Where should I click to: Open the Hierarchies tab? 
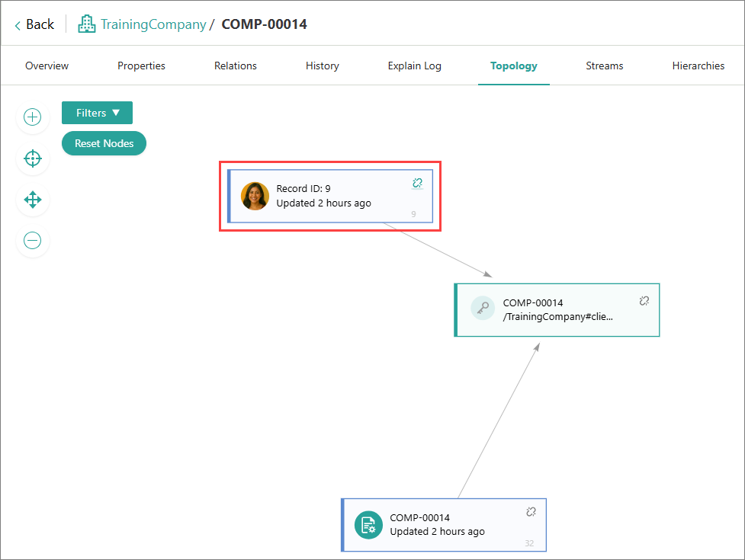pos(698,66)
